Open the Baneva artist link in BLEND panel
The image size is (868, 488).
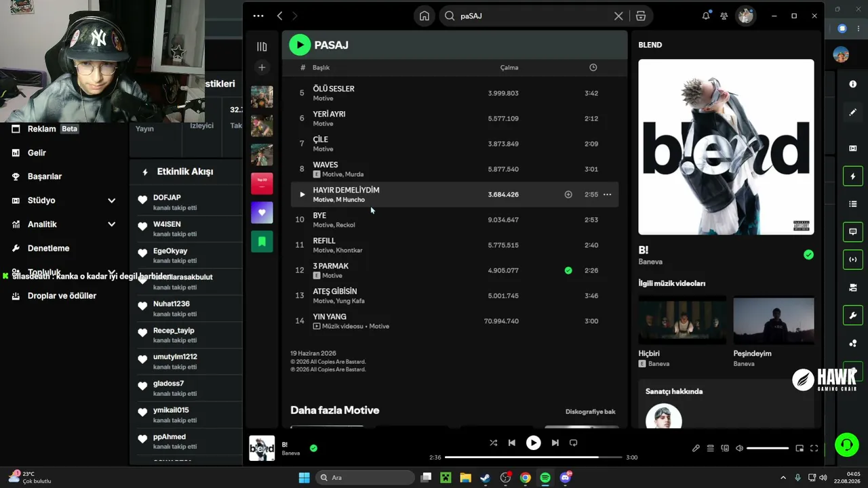click(650, 262)
